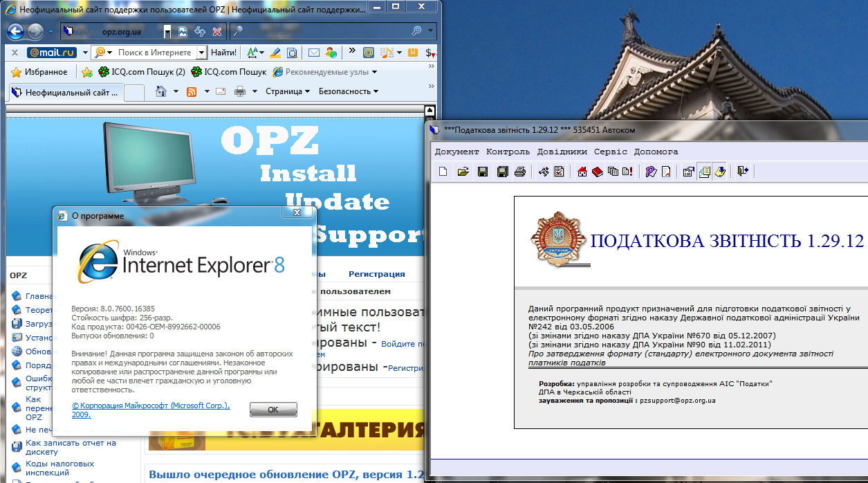The height and width of the screenshot is (483, 868).
Task: Click the printer icon in IE command bar
Action: click(240, 91)
